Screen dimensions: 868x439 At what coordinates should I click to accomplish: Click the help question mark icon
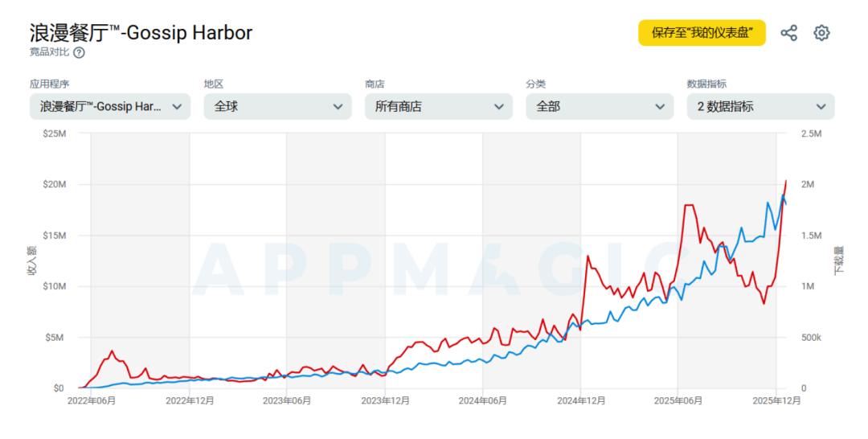tap(79, 53)
